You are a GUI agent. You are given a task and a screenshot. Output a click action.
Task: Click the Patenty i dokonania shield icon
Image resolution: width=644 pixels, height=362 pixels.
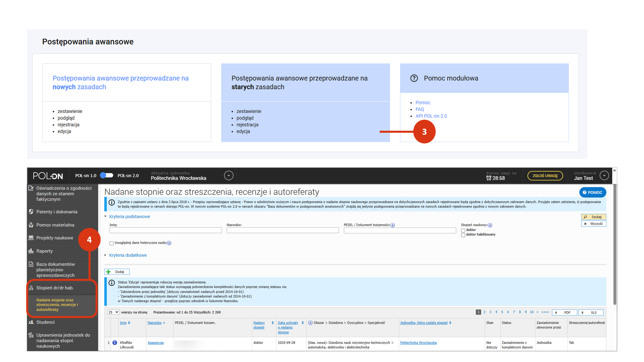click(31, 212)
